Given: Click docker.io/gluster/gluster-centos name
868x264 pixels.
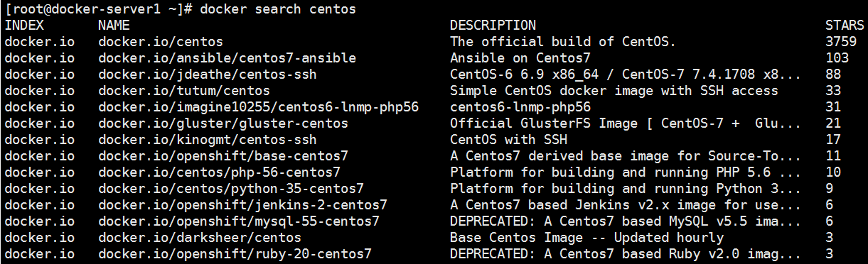Looking at the screenshot, I should (223, 123).
